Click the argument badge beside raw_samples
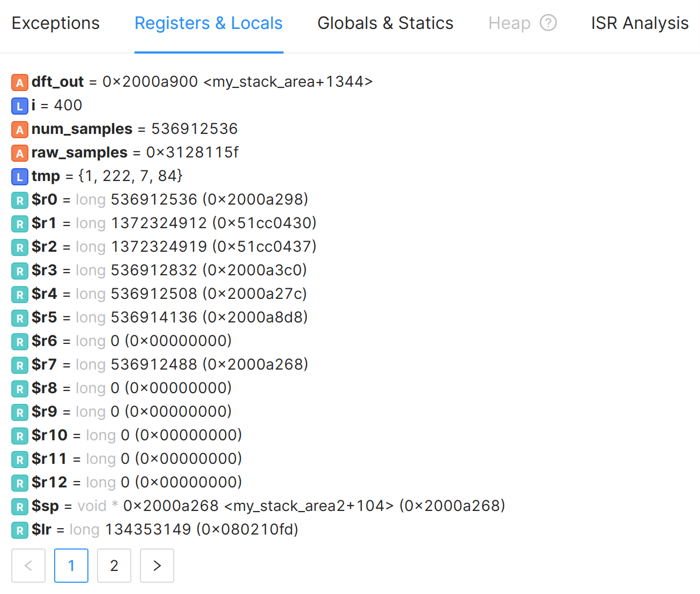This screenshot has height=594, width=700. tap(19, 153)
